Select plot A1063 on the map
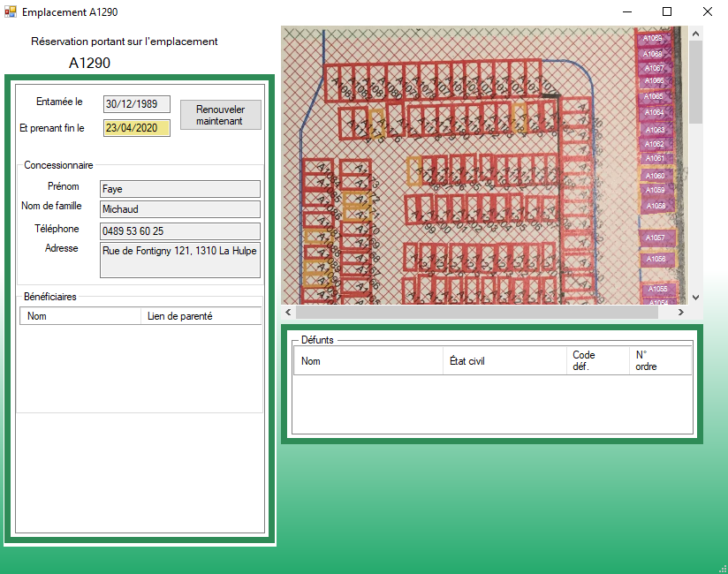Image resolution: width=728 pixels, height=574 pixels. (655, 130)
